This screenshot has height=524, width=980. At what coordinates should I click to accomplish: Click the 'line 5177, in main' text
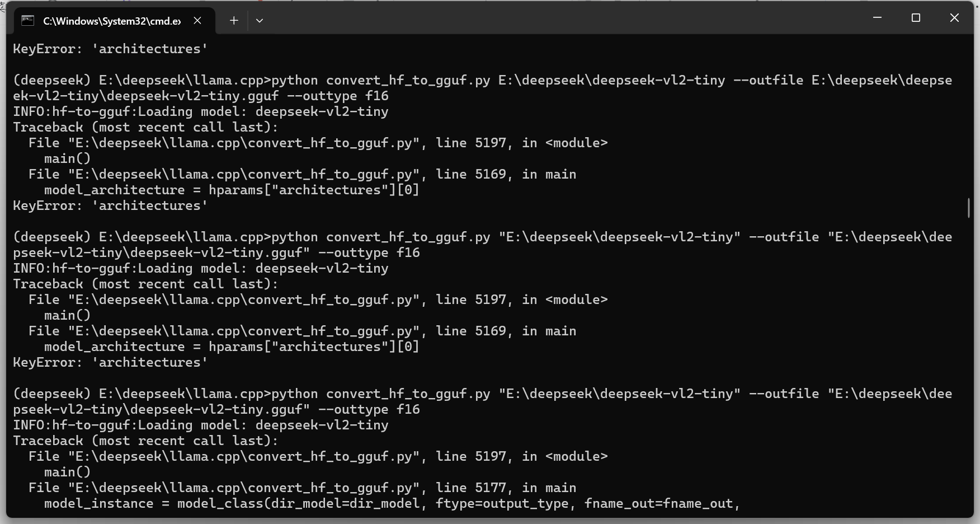(x=506, y=488)
